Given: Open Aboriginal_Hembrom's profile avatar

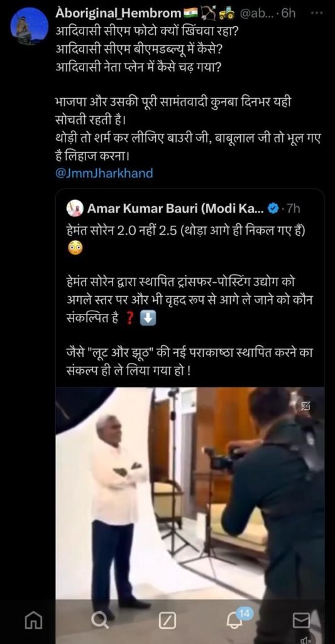Looking at the screenshot, I should pos(29,26).
